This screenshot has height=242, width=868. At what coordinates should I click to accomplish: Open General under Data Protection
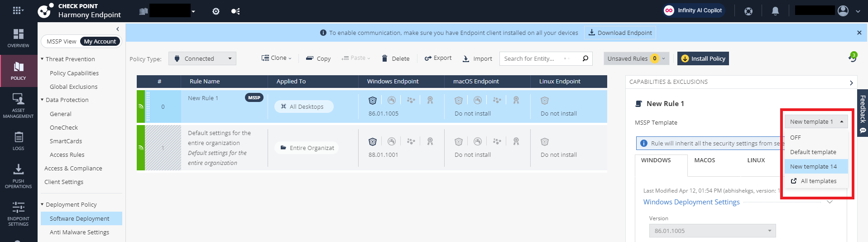coord(61,114)
